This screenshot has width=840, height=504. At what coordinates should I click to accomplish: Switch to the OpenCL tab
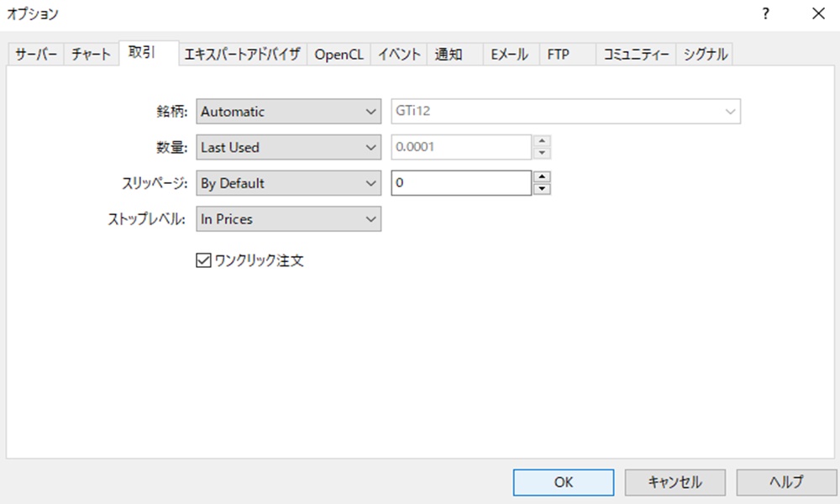(x=339, y=53)
